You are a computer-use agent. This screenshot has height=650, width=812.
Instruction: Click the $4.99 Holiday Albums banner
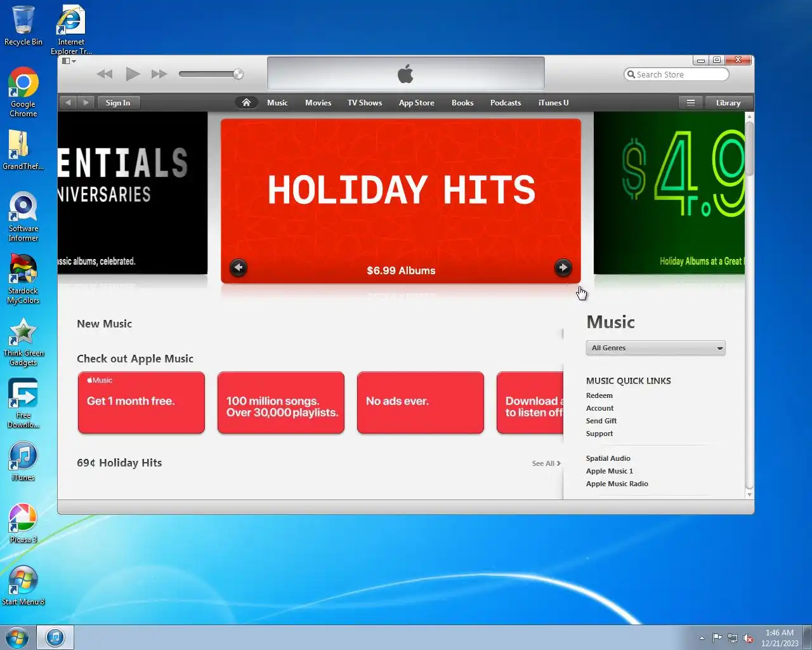pos(669,194)
